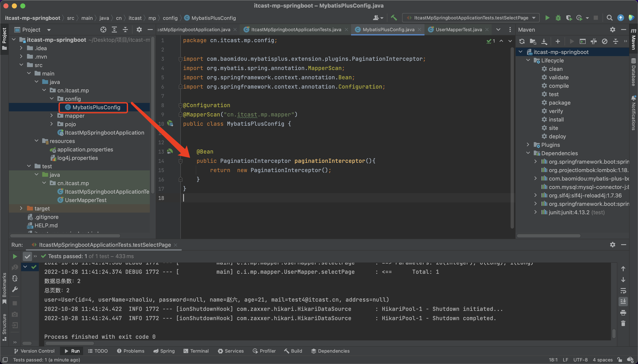Click the project tree horizontal scrollbar
The width and height of the screenshot is (638, 364).
[x=65, y=236]
